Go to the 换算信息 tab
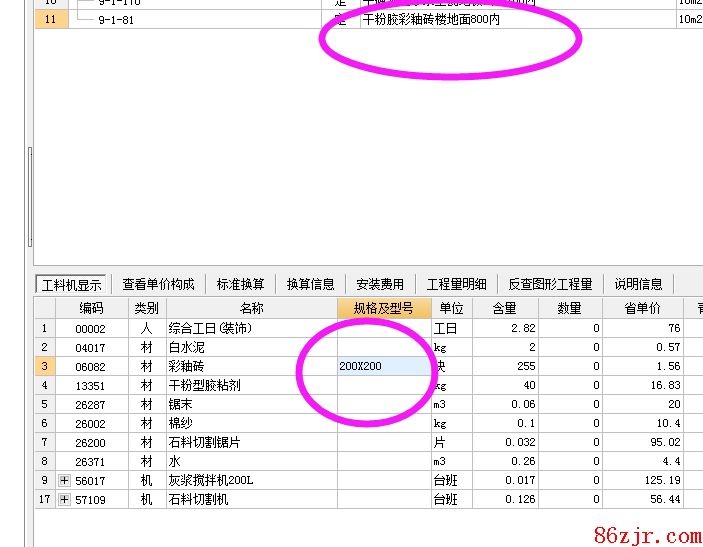Viewport: 703px width, 547px height. [310, 284]
